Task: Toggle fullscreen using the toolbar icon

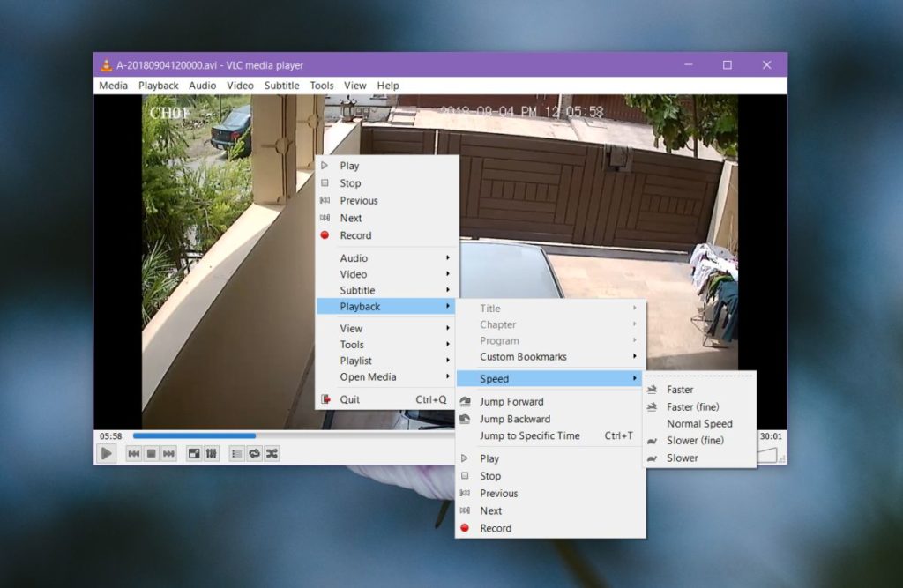Action: click(x=192, y=453)
